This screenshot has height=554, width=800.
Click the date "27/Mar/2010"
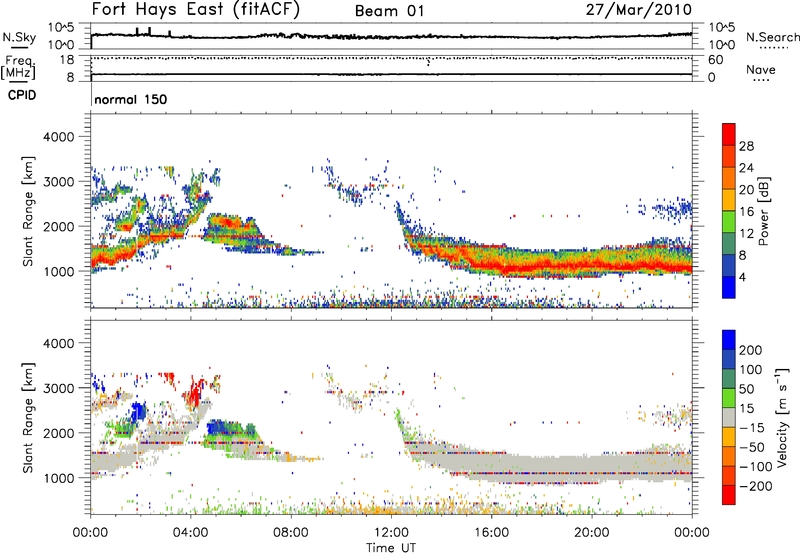[x=639, y=10]
